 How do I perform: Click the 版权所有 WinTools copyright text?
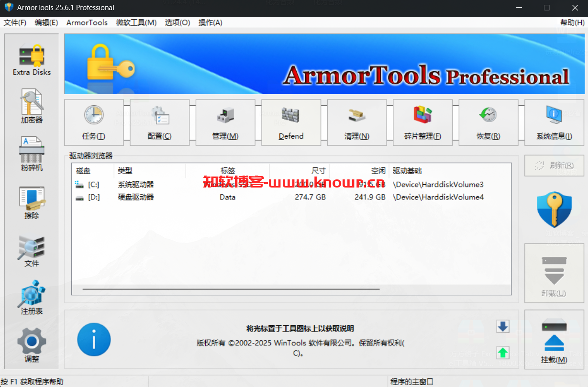coord(300,348)
